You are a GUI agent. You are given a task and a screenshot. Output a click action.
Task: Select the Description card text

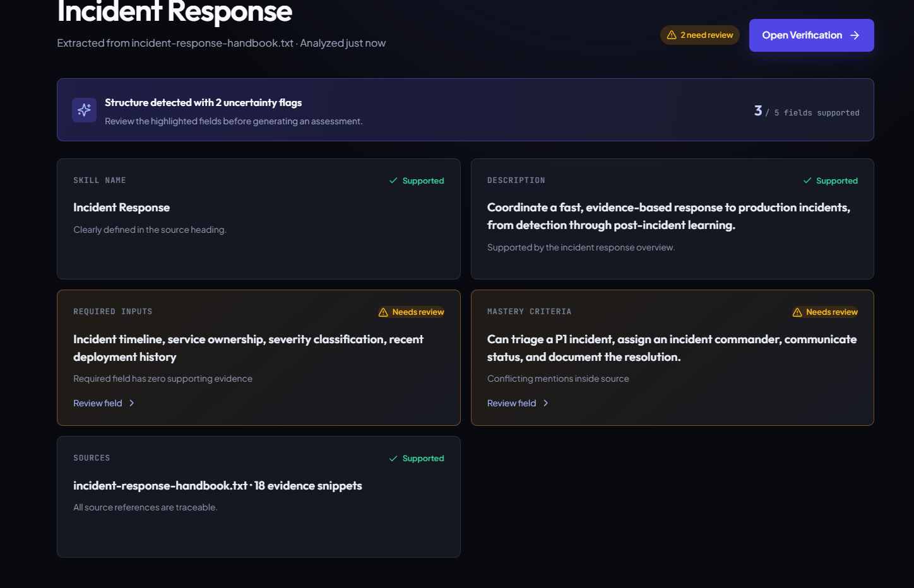(668, 216)
